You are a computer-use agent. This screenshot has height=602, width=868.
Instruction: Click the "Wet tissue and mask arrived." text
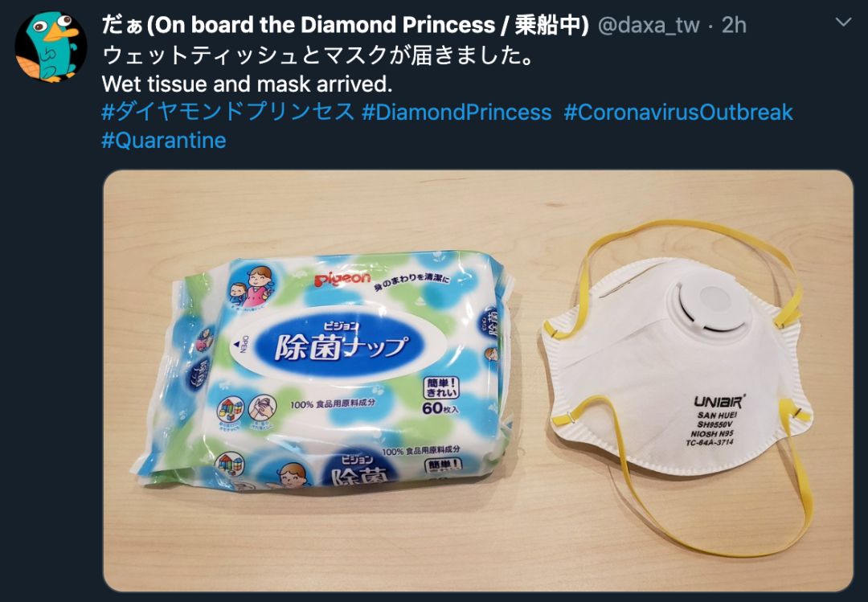247,84
